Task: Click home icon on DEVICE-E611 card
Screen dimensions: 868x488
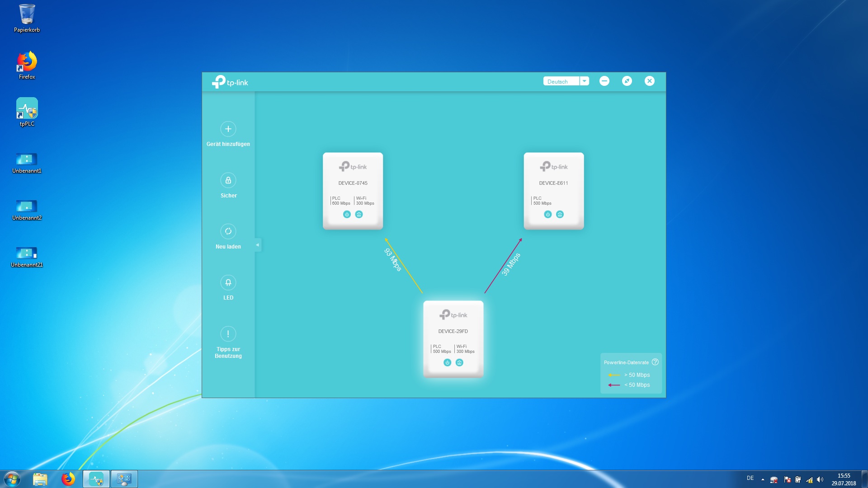Action: [x=560, y=215]
